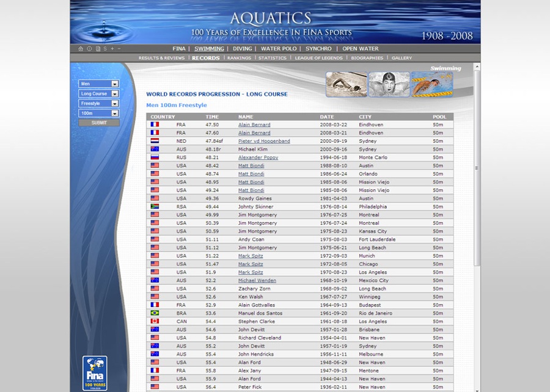Click the Rowdy Gaines name cell

point(255,198)
